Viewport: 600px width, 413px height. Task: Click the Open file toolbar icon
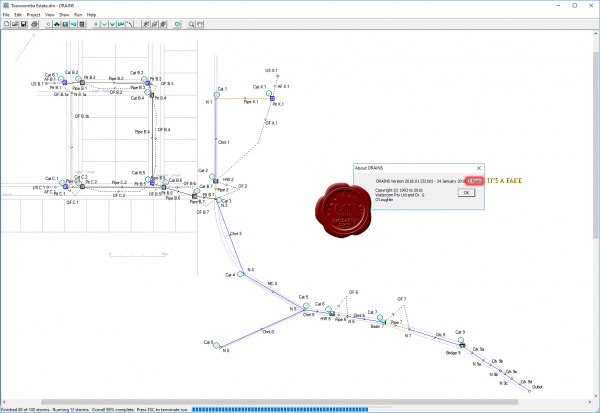click(x=15, y=24)
